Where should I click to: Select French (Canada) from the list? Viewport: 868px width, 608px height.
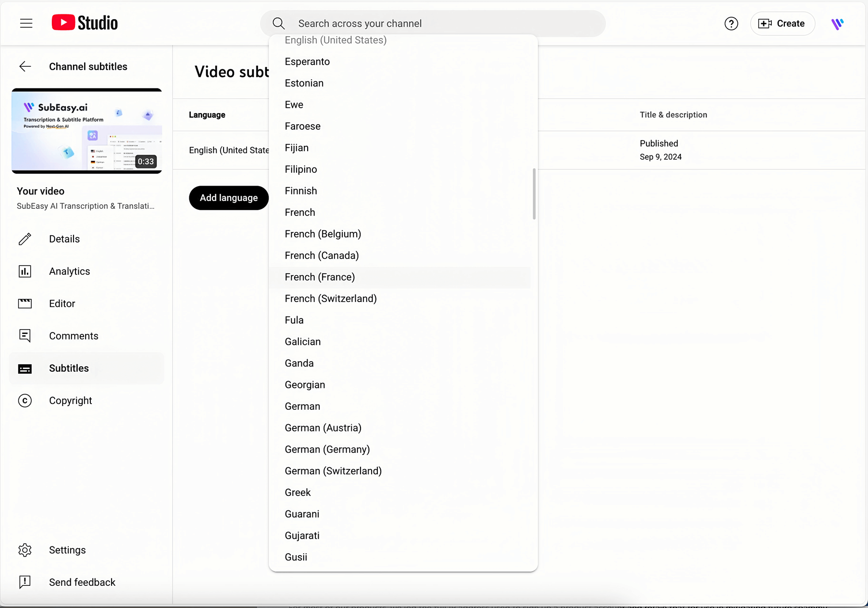pos(400,255)
